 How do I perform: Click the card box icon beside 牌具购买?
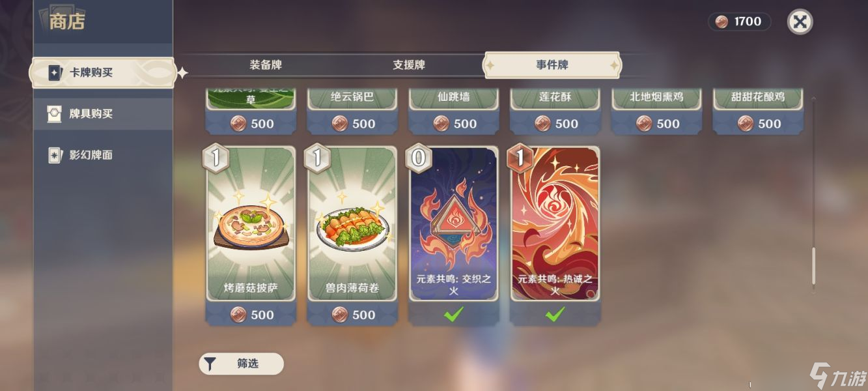pos(55,113)
